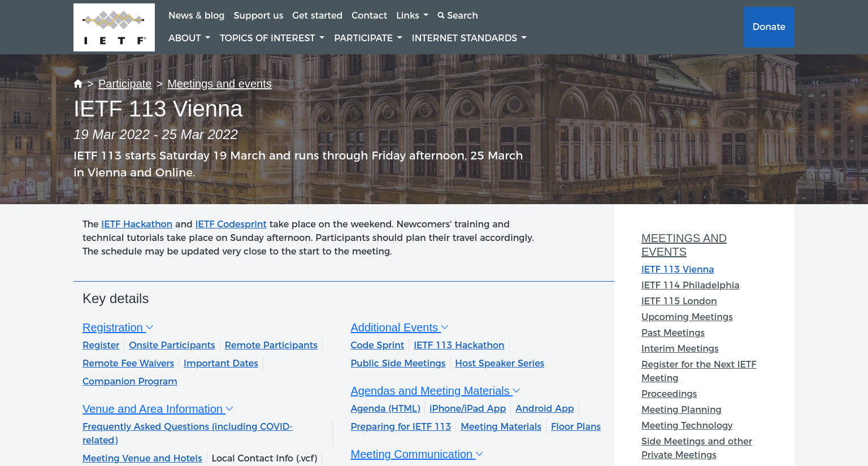The image size is (868, 466).
Task: Open Companion Program link
Action: pyautogui.click(x=130, y=381)
